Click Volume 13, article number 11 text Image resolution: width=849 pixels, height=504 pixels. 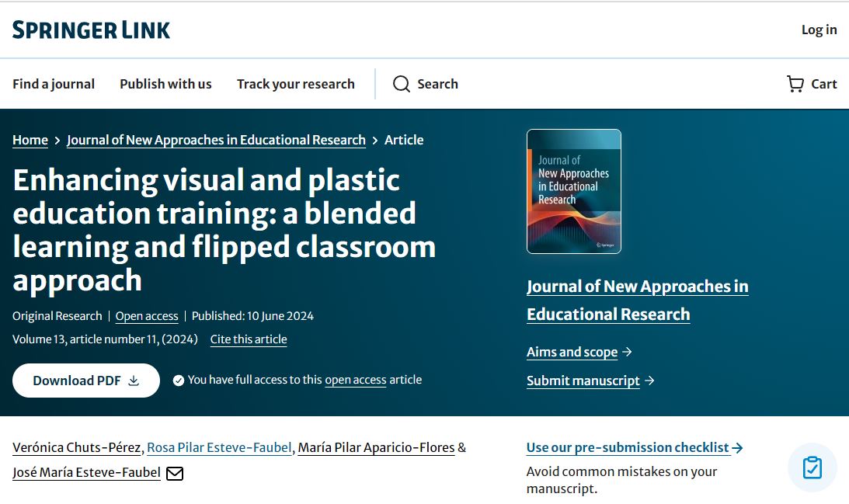(x=105, y=339)
